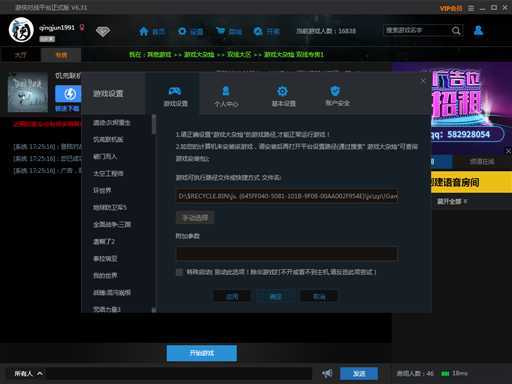Screen dimensions: 512x384
Task: Click the game list vertical scrollbar
Action: point(154,125)
